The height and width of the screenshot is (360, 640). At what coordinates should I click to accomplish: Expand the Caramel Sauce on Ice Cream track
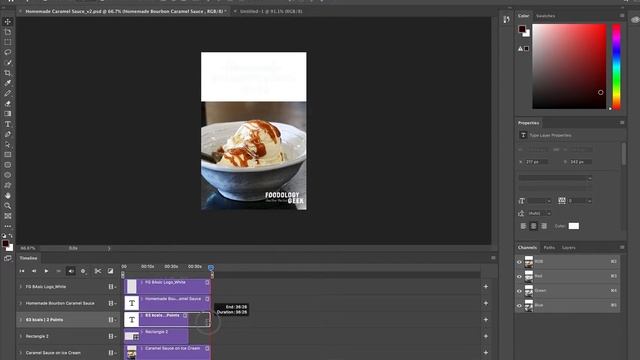tap(21, 353)
